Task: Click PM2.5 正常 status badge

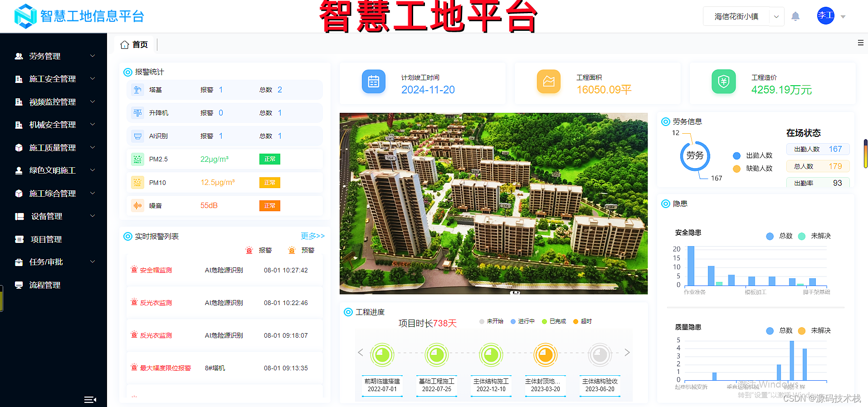Action: [270, 159]
